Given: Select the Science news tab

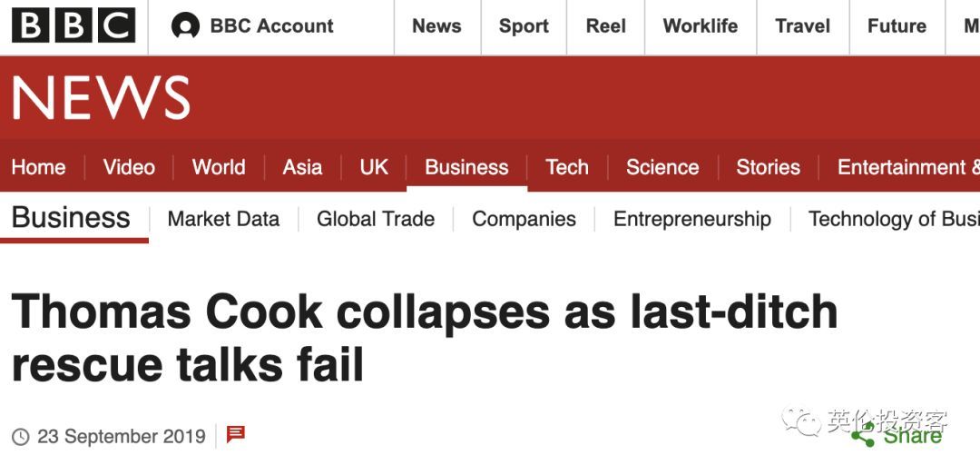Looking at the screenshot, I should tap(662, 167).
